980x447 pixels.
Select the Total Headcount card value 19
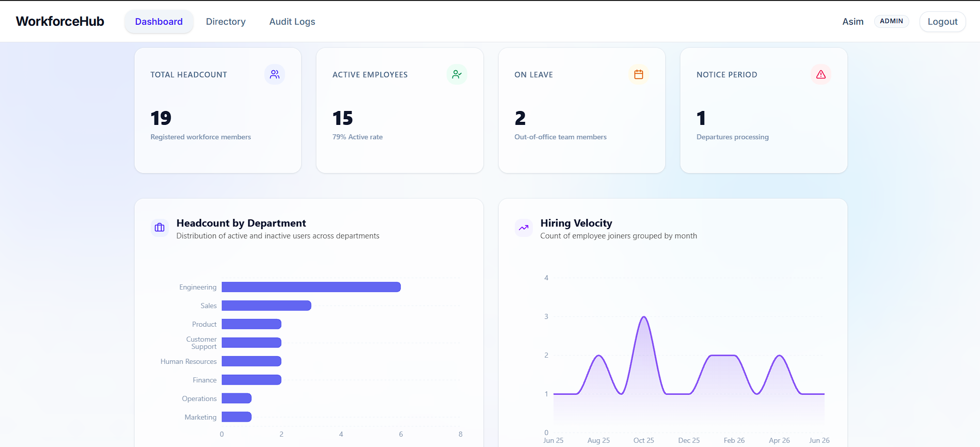tap(161, 118)
